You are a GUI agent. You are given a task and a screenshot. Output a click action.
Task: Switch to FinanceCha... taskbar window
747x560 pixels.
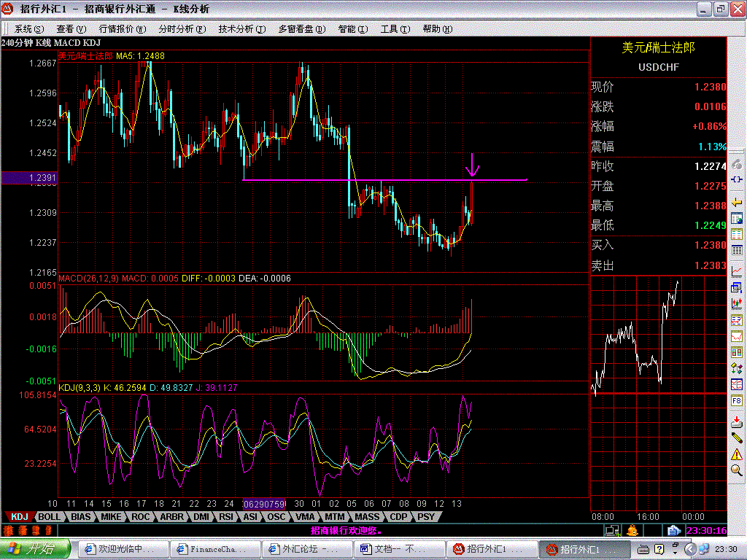214,548
